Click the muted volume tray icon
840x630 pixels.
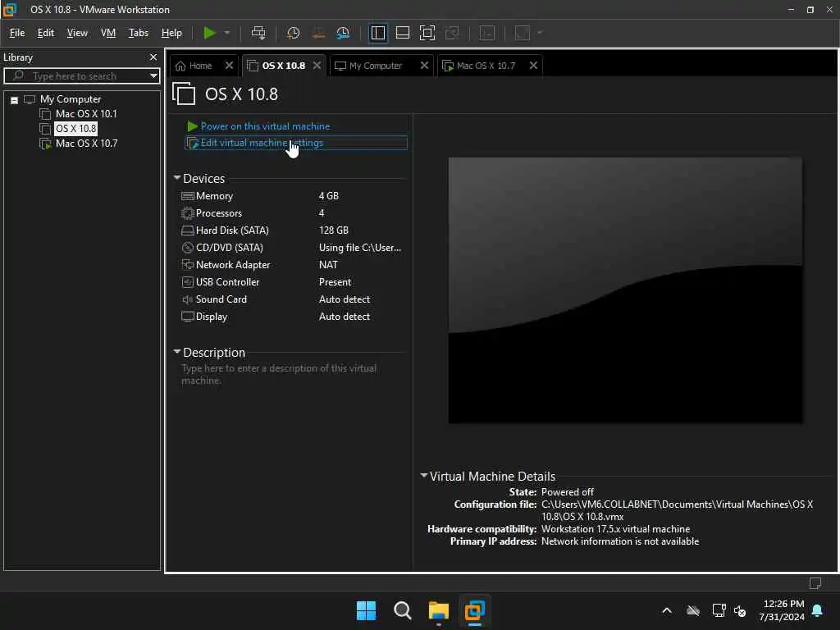pos(740,610)
